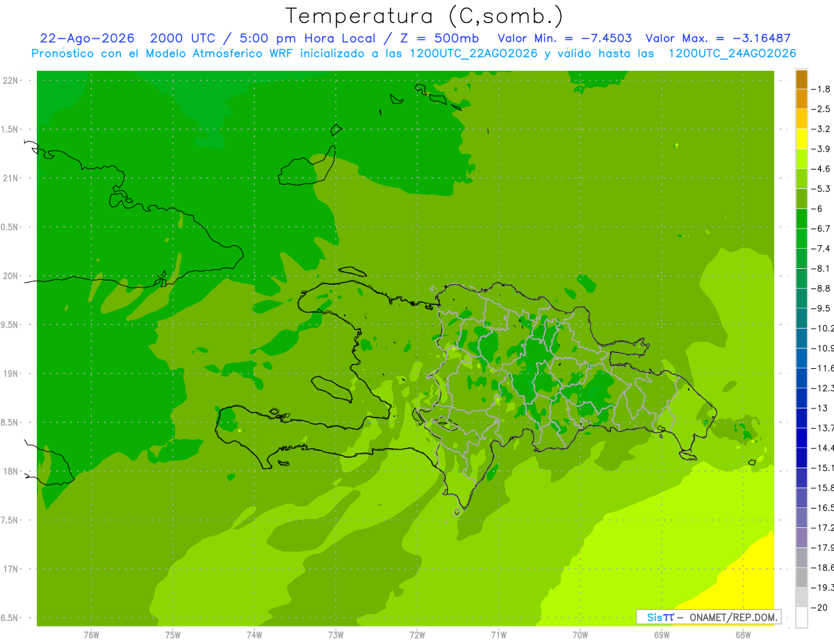This screenshot has height=644, width=834.
Task: Click the '-7.4' legend value
Action: pyautogui.click(x=821, y=249)
